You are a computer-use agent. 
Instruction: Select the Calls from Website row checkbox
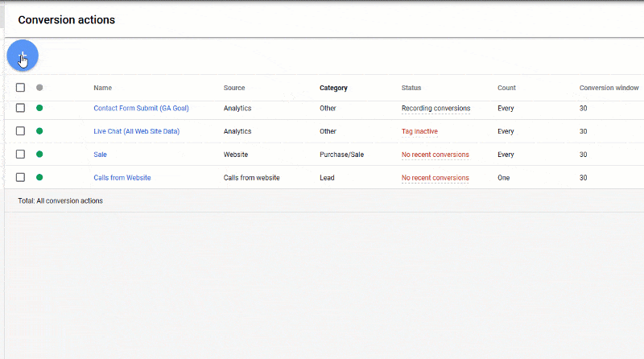pyautogui.click(x=20, y=177)
